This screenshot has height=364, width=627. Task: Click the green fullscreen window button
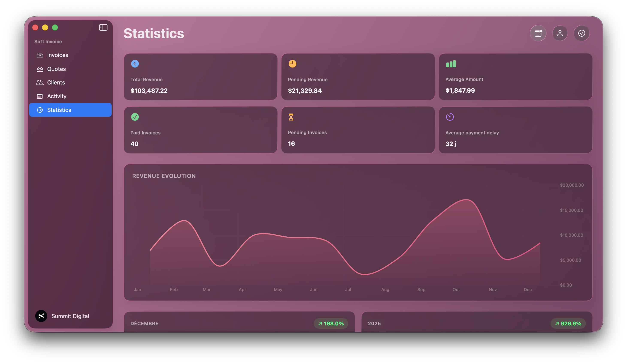click(55, 27)
